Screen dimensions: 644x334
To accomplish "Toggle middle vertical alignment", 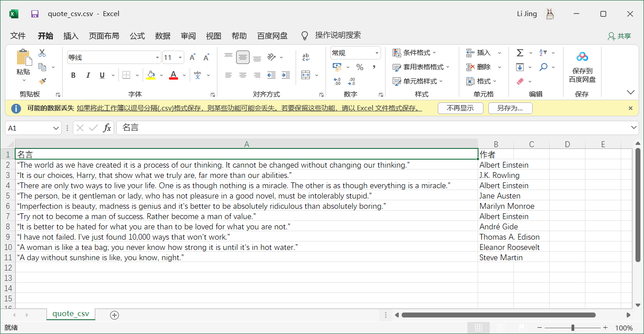I will [x=243, y=57].
